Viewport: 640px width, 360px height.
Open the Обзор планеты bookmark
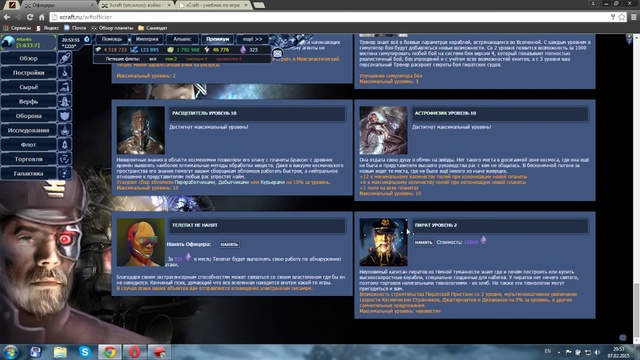point(112,28)
